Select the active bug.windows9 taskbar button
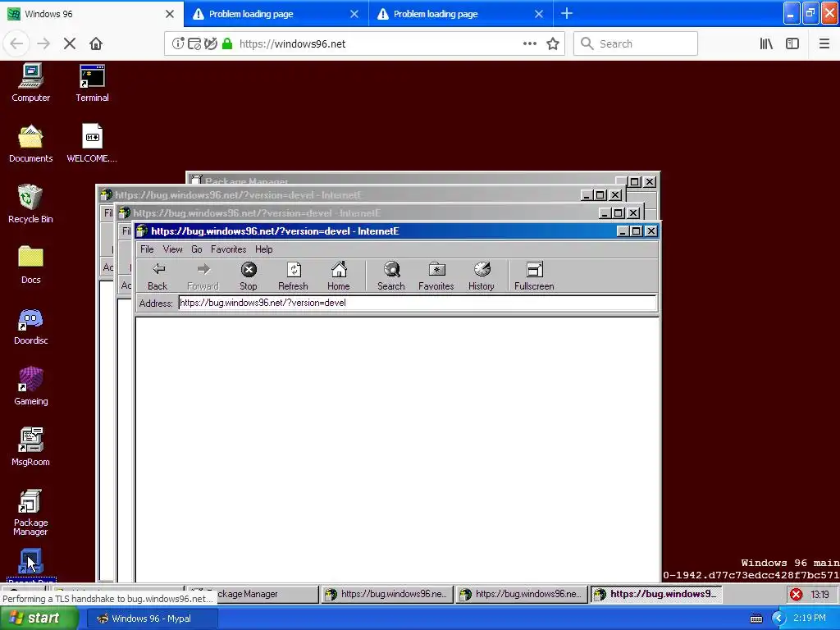The width and height of the screenshot is (840, 630). coord(656,594)
